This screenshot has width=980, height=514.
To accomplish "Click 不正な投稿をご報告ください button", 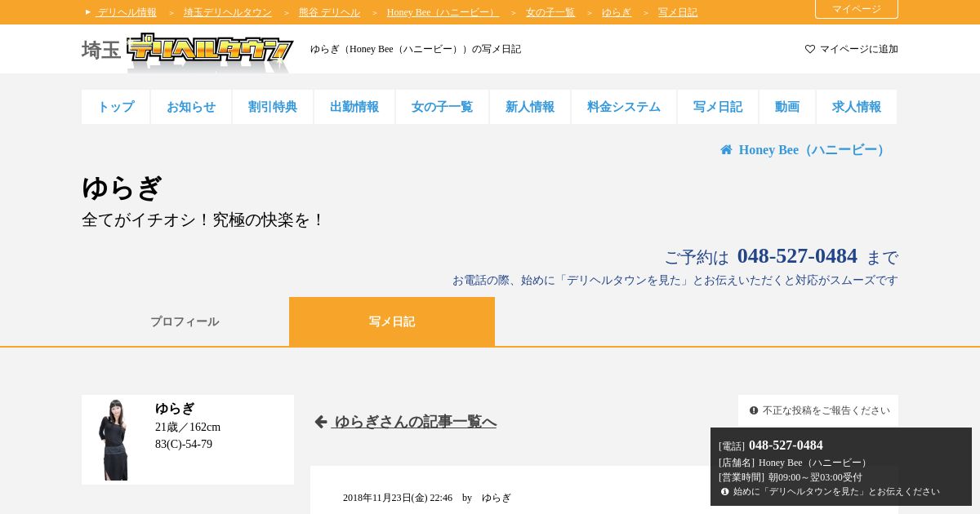I will click(x=818, y=410).
